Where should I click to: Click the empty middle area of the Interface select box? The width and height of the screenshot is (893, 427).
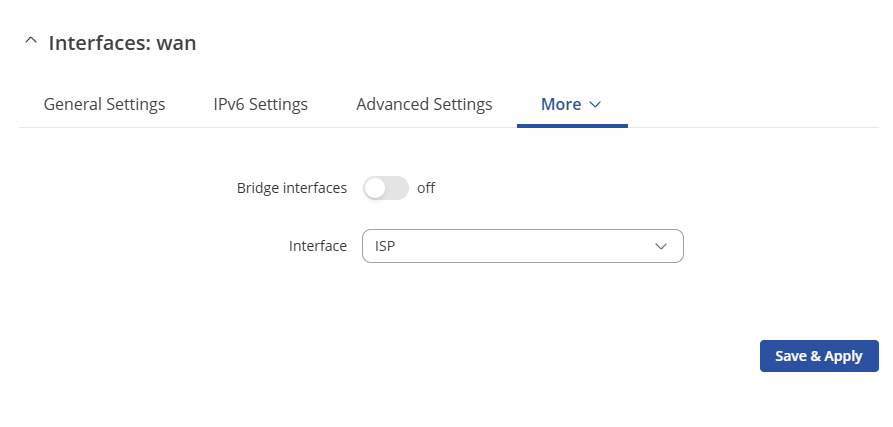coord(524,246)
